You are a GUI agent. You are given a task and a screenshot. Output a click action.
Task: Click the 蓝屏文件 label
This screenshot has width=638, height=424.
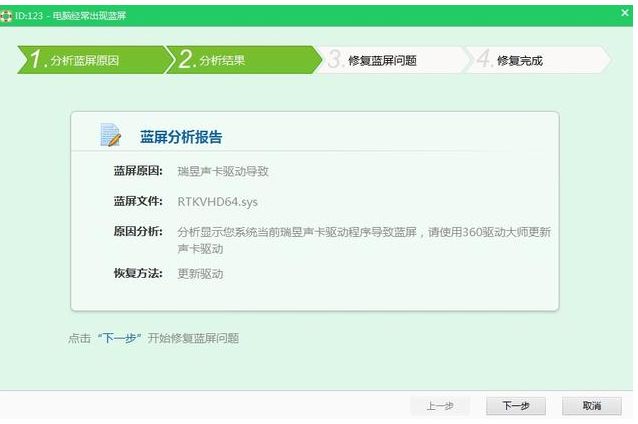tap(138, 201)
